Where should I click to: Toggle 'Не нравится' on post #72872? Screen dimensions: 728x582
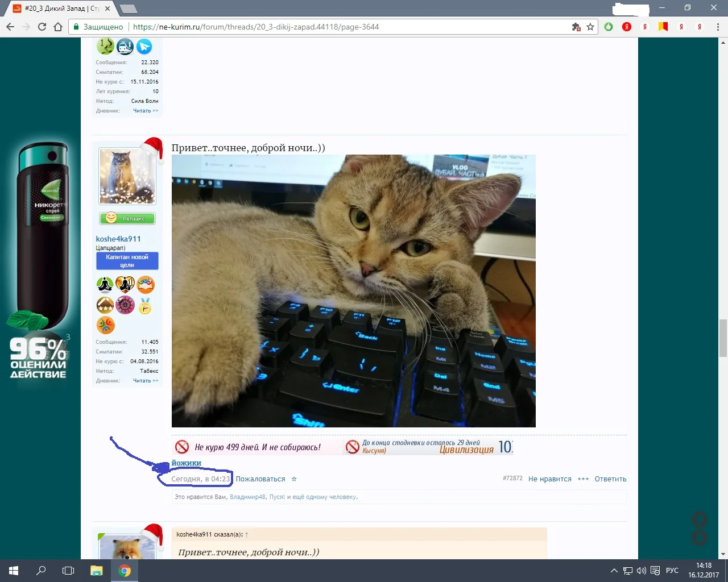(x=549, y=479)
